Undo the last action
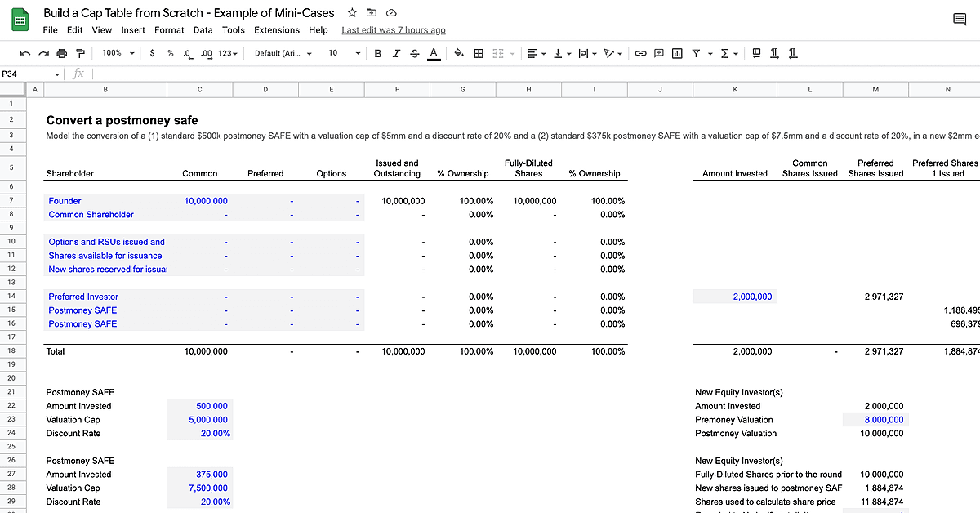 (25, 53)
